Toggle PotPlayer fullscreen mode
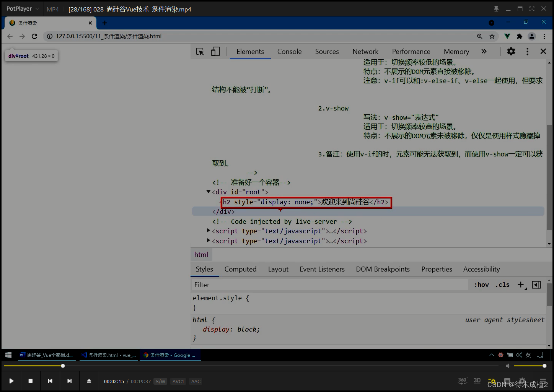The width and height of the screenshot is (554, 392). [532, 9]
